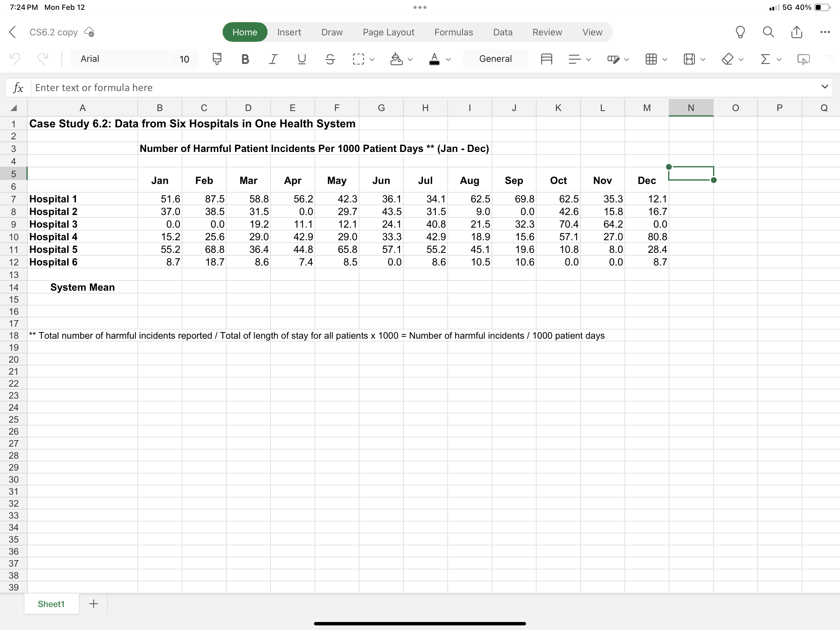Open the Page Layout tab
This screenshot has height=630, width=840.
(388, 32)
